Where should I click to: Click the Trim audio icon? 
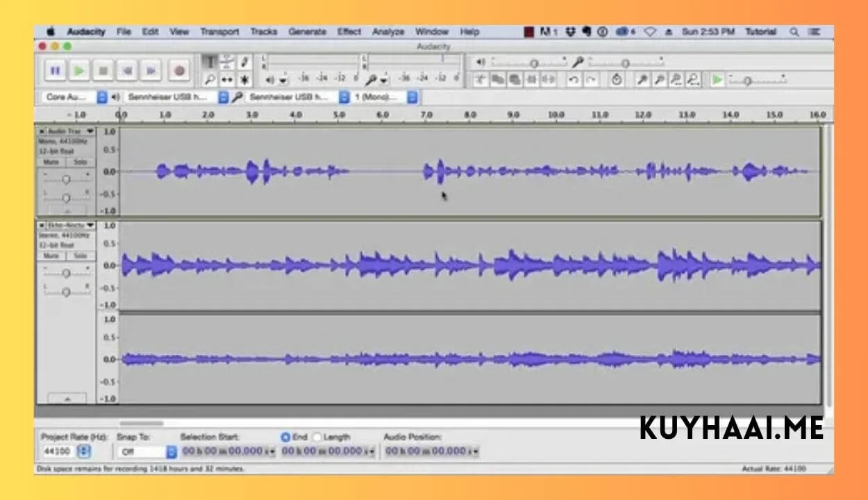(532, 80)
